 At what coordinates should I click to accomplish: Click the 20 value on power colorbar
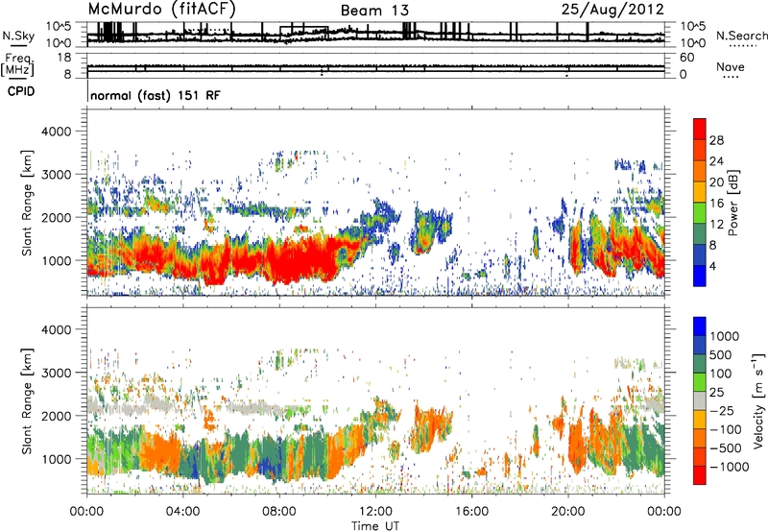pyautogui.click(x=716, y=182)
